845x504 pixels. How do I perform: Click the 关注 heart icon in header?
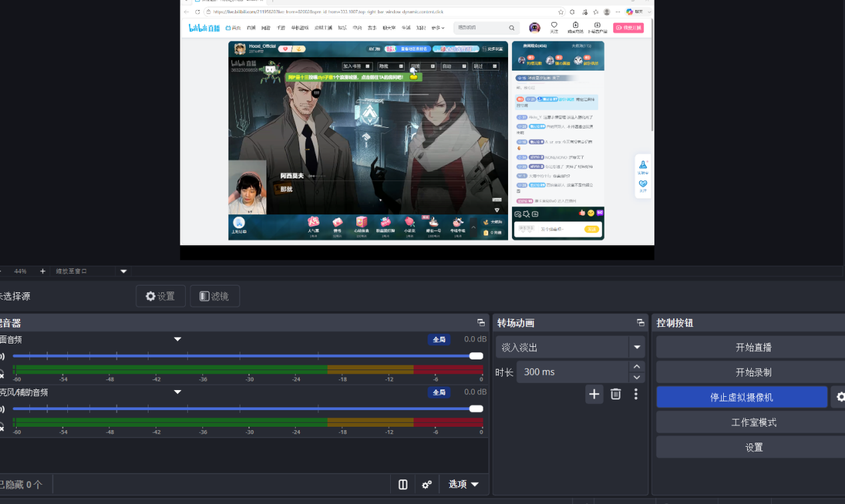pyautogui.click(x=554, y=27)
